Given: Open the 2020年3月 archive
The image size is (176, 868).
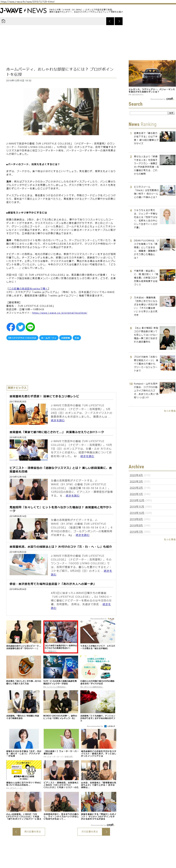Looking at the screenshot, I should tap(136, 481).
